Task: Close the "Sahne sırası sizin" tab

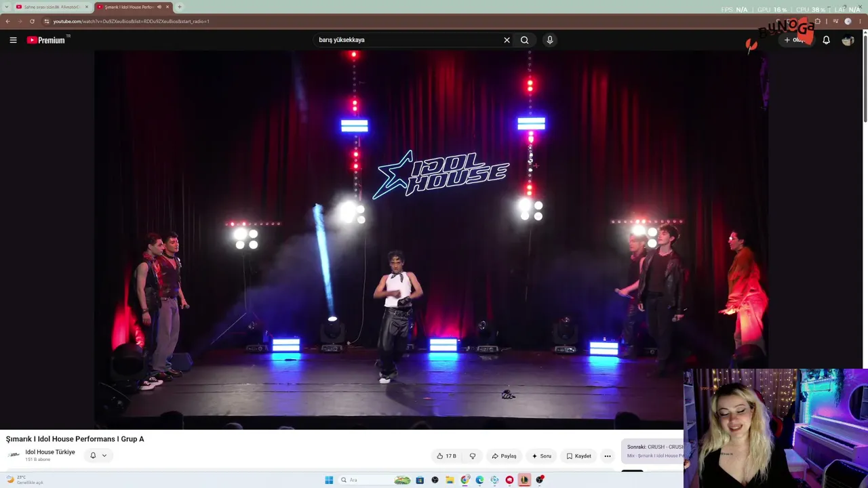Action: pyautogui.click(x=87, y=7)
